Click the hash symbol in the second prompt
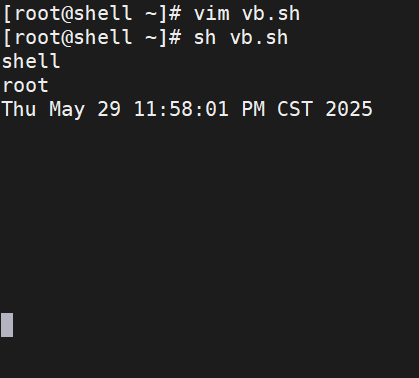 click(175, 38)
